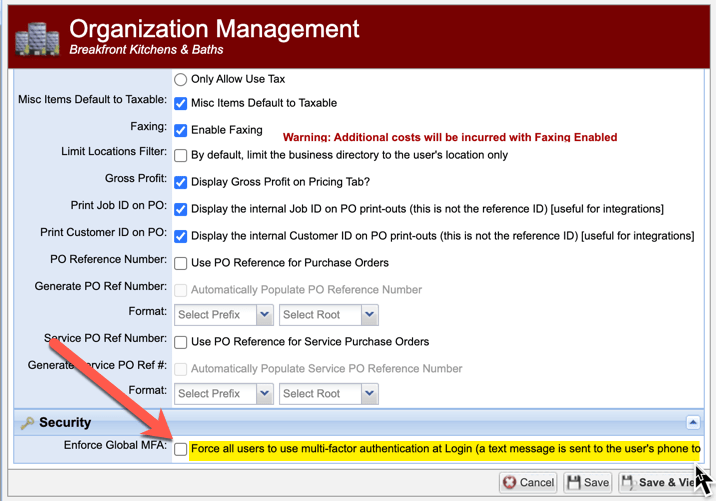This screenshot has width=716, height=501.
Task: Uncheck Display Gross Profit on Pricing Tab
Action: point(180,182)
